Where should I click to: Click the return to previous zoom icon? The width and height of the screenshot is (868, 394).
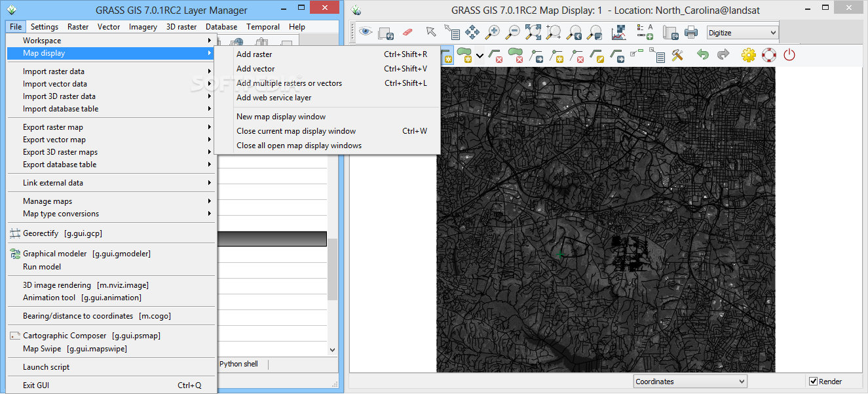(x=575, y=31)
